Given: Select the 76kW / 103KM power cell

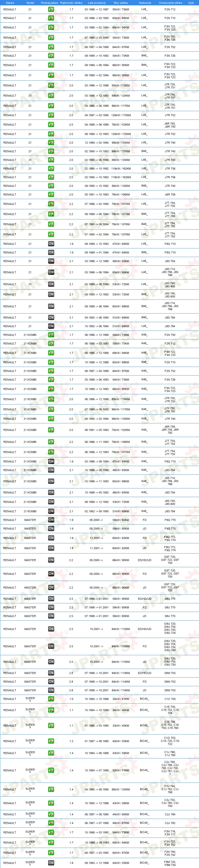Looking at the screenshot, I should coord(121,125).
